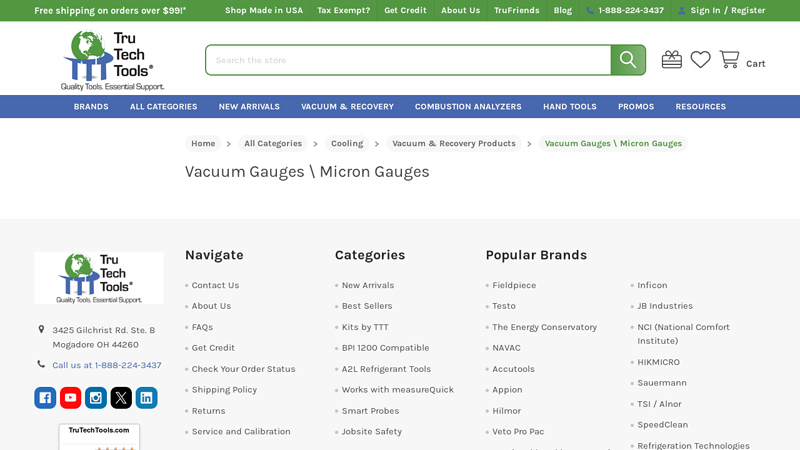The width and height of the screenshot is (800, 450).
Task: Open the Blog link
Action: pos(563,10)
